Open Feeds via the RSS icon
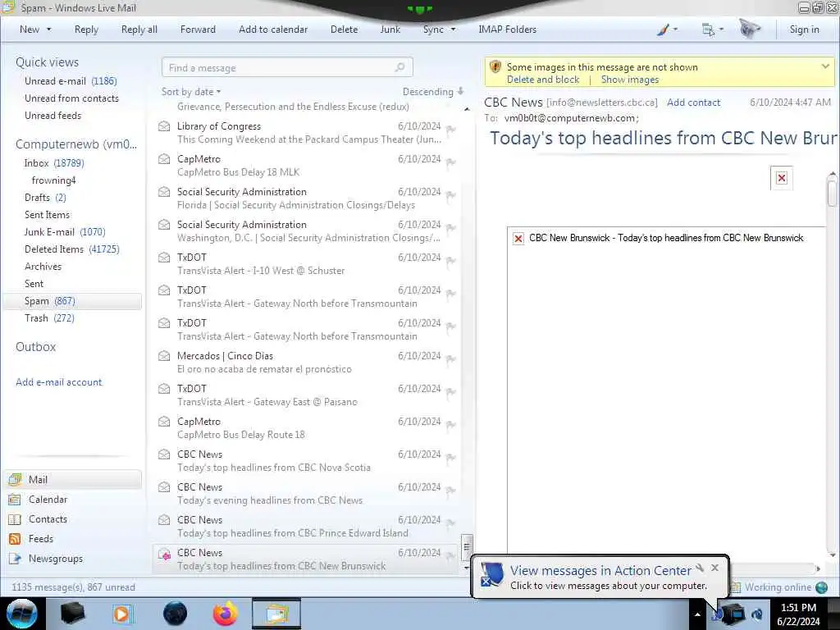Image resolution: width=840 pixels, height=630 pixels. pyautogui.click(x=15, y=539)
